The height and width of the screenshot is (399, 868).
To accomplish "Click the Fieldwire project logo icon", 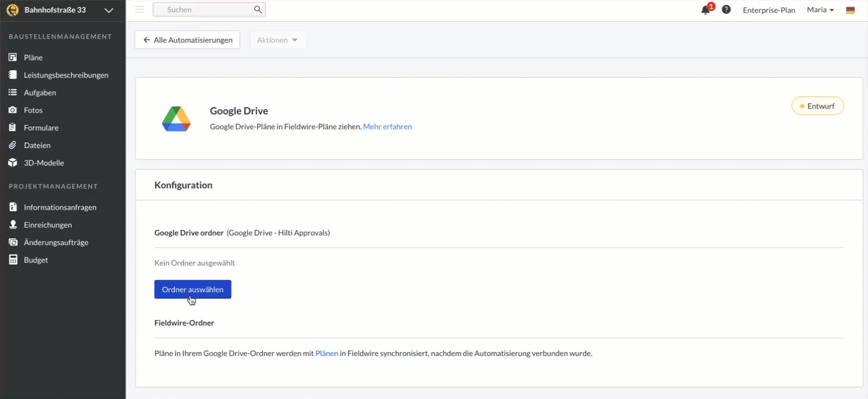I will (12, 10).
